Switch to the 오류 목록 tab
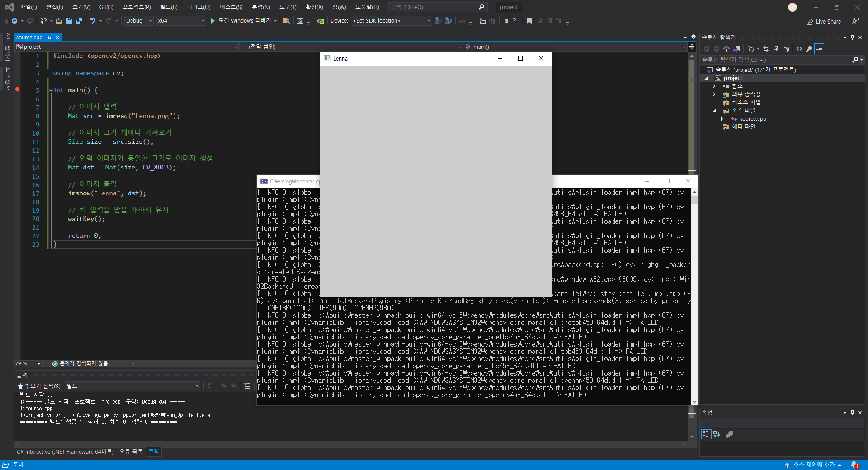This screenshot has width=868, height=470. click(x=131, y=451)
